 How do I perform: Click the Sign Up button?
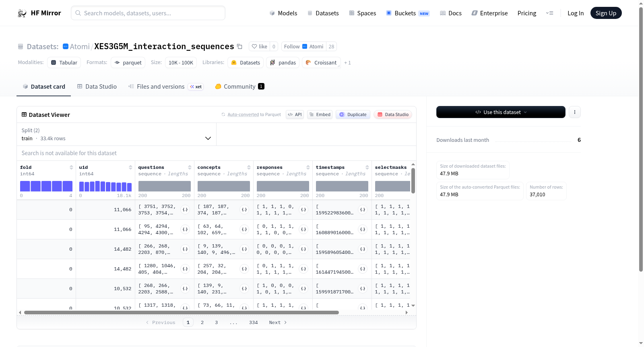click(x=606, y=13)
